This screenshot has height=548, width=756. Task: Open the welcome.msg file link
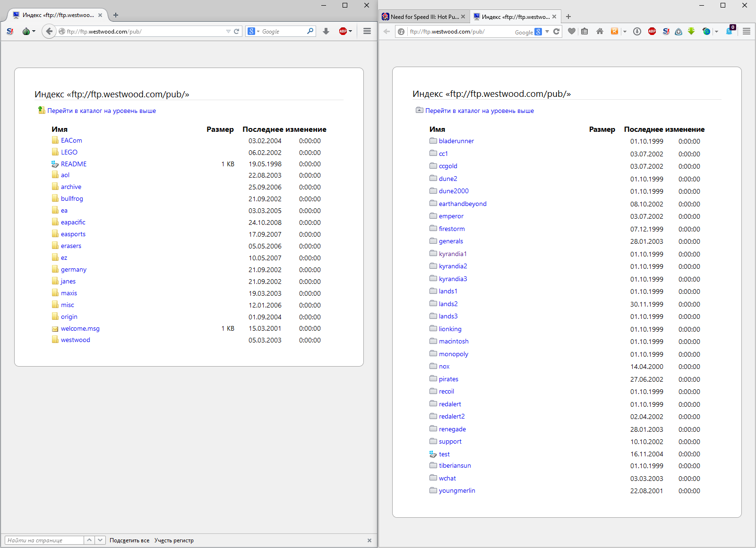click(80, 328)
